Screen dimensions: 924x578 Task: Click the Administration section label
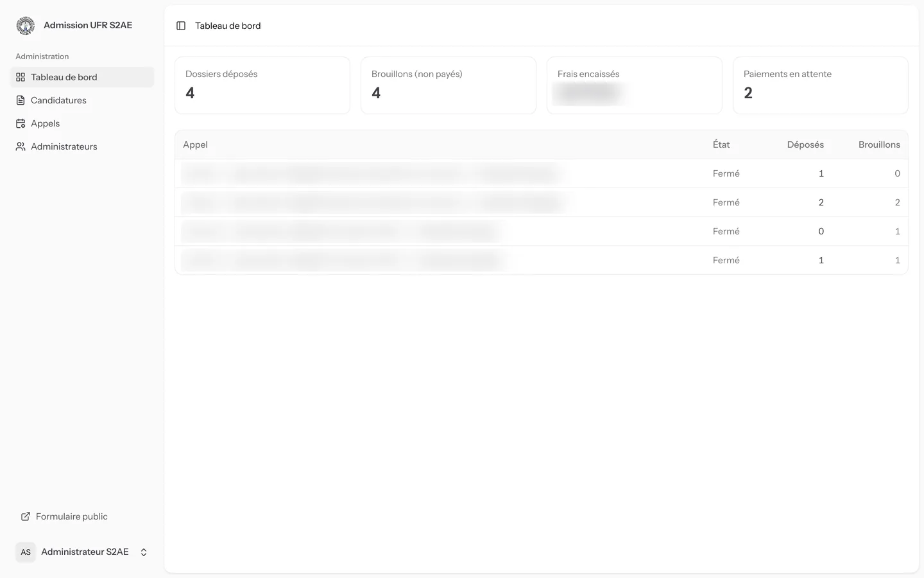(x=42, y=57)
